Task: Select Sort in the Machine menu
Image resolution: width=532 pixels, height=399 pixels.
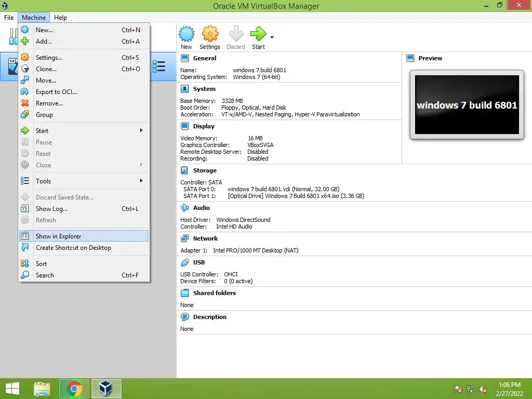Action: 84,263
